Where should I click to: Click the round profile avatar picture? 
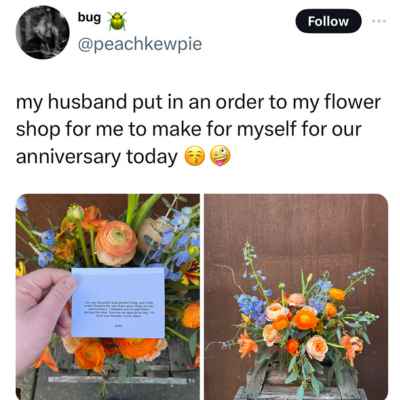[x=42, y=32]
